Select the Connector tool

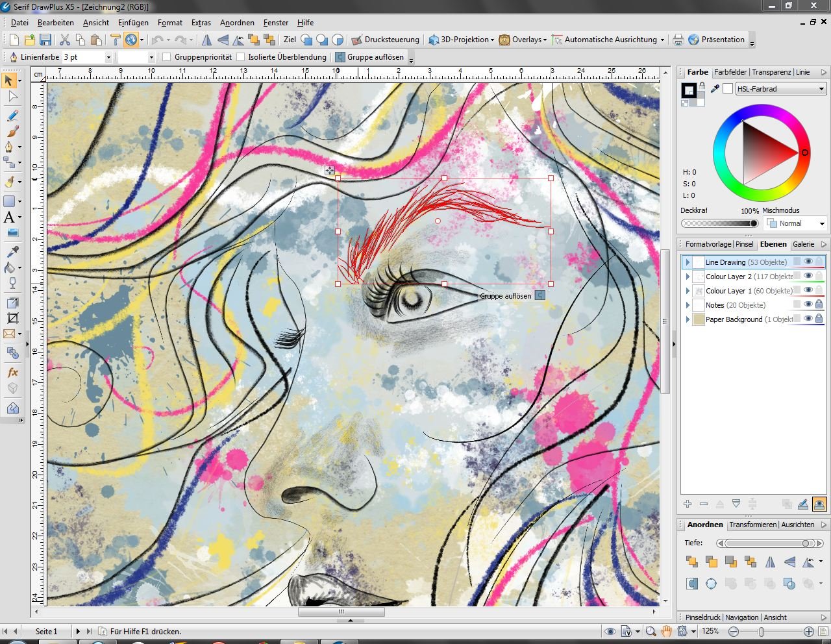9,162
